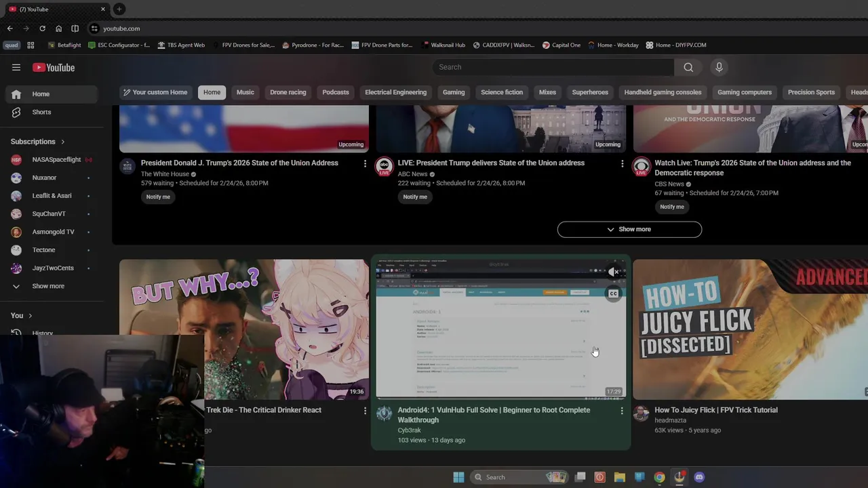Reload the page in the browser
The width and height of the screenshot is (868, 488).
coord(42,28)
